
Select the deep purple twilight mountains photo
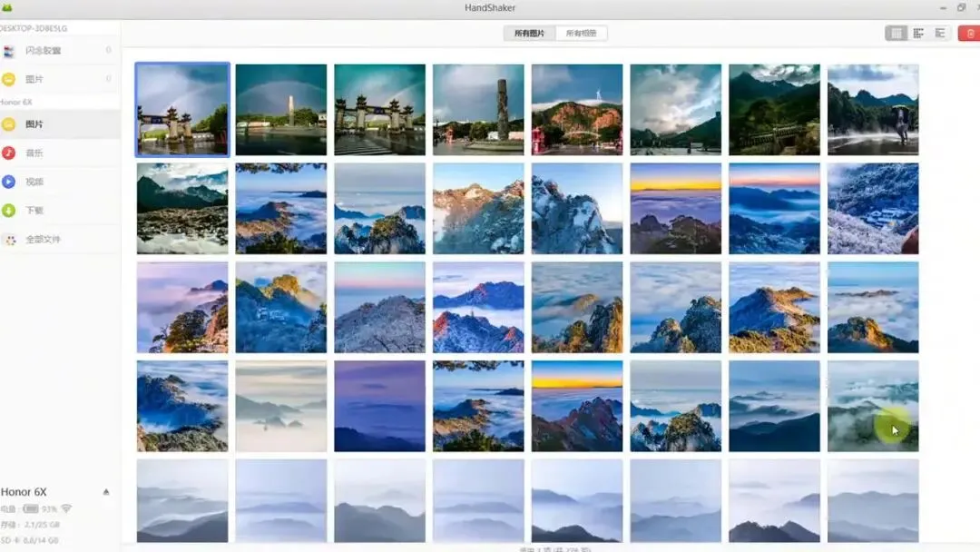pos(380,406)
